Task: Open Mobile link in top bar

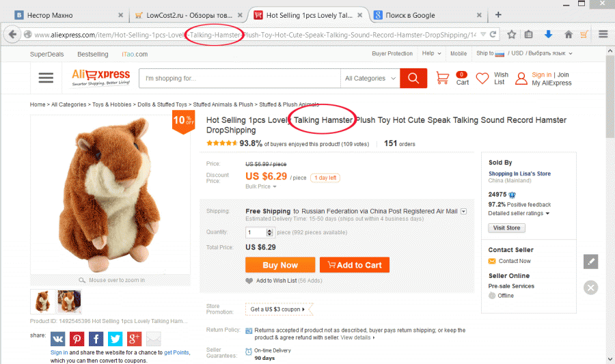Action: tap(459, 53)
